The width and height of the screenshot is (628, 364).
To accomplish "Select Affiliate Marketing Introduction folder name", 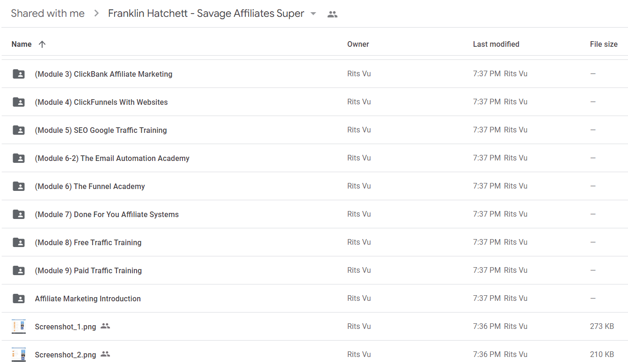I will 88,298.
